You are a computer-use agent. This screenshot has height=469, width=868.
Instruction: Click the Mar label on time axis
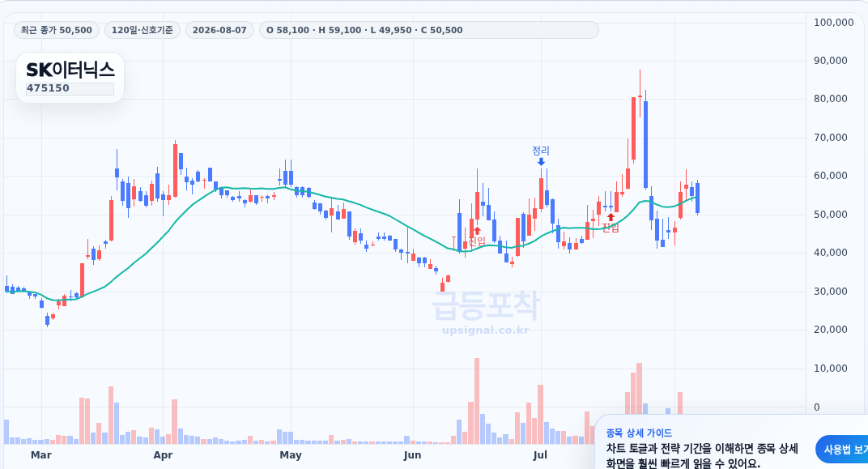pyautogui.click(x=41, y=455)
